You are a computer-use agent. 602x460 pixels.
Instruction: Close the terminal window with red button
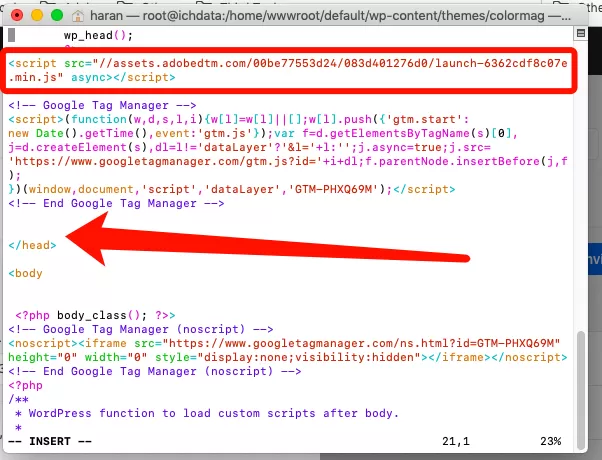(17, 15)
